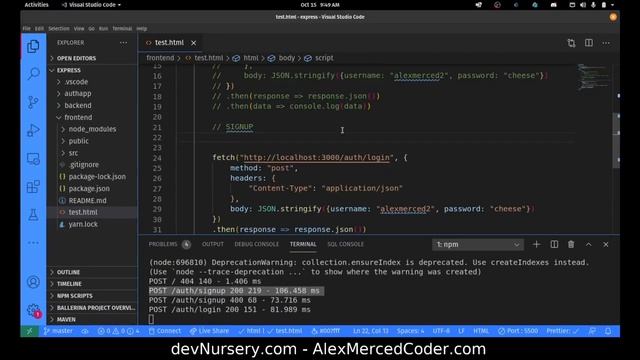Open the Explorer view in activity bar
This screenshot has width=640, height=360.
pyautogui.click(x=33, y=47)
